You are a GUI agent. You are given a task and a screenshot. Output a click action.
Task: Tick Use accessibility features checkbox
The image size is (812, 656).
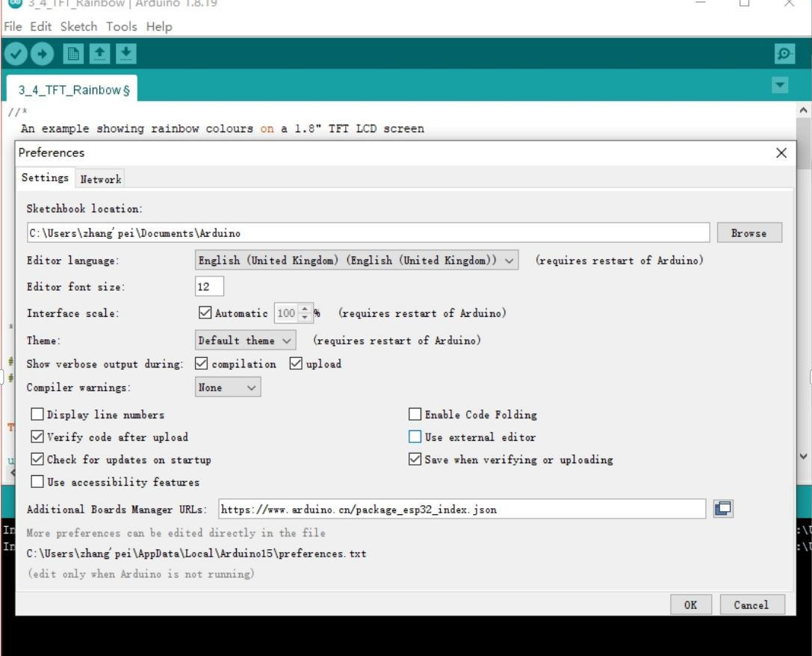click(x=37, y=482)
